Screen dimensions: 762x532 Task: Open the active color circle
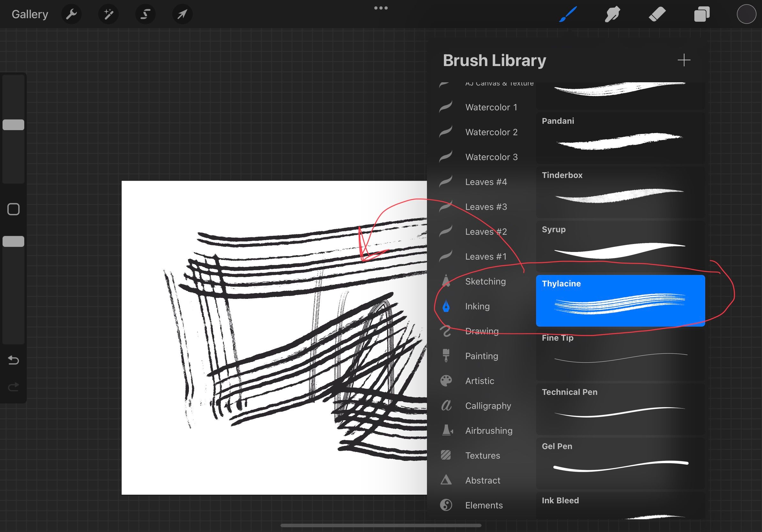(x=746, y=14)
